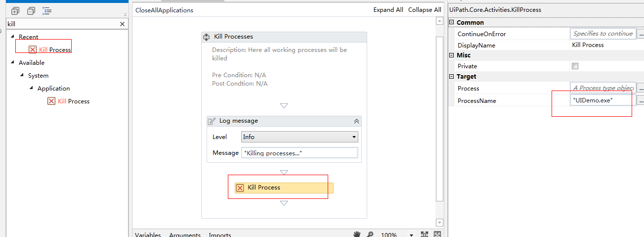Click the Kill Processes sequence icon
Viewport: 644px width, 237px height.
[207, 37]
